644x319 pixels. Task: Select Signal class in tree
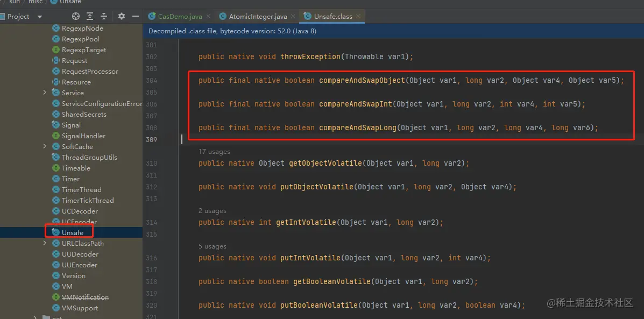click(x=71, y=125)
